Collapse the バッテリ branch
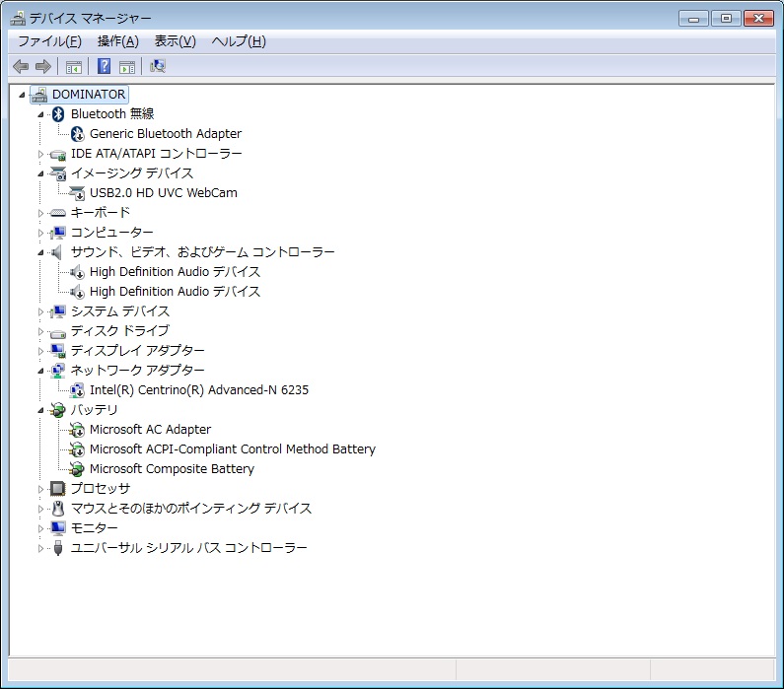Screen dimensions: 784x689 [40, 410]
